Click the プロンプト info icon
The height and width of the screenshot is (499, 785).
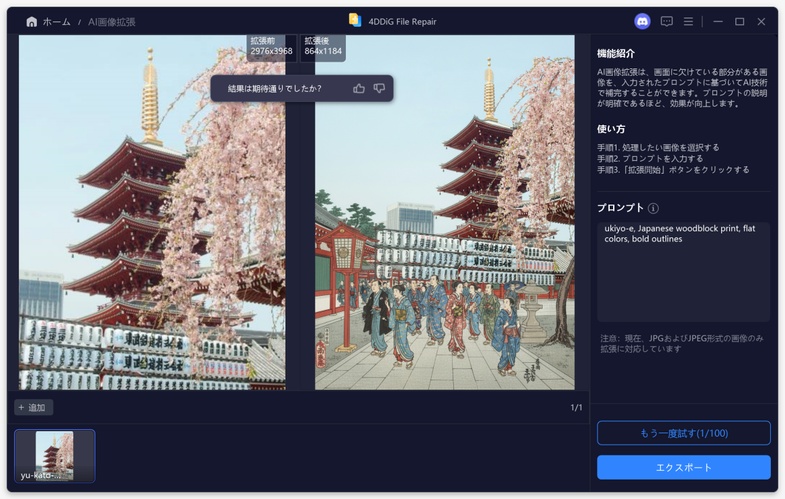tap(653, 208)
